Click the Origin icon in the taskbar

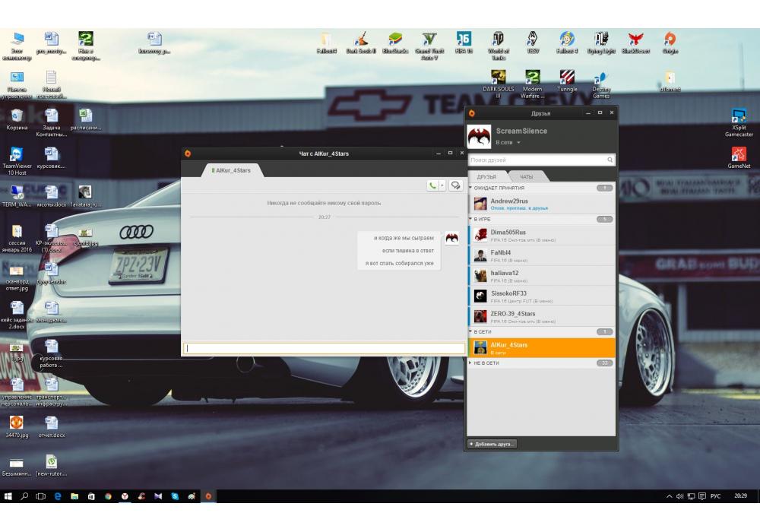tap(208, 496)
